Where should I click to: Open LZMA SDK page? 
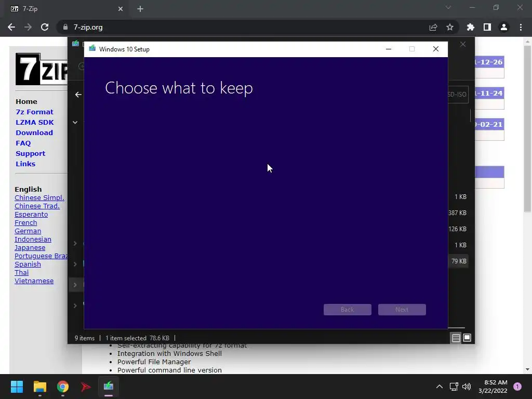pyautogui.click(x=35, y=122)
